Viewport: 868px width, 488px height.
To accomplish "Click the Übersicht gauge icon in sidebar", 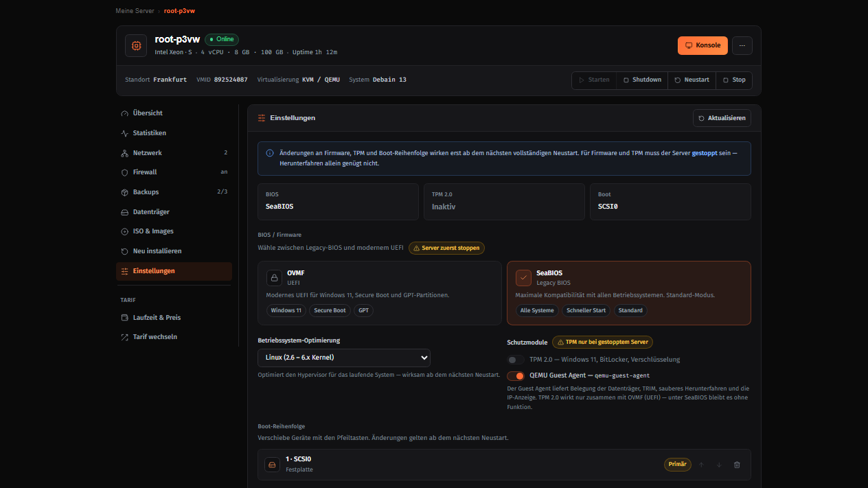I will point(124,113).
